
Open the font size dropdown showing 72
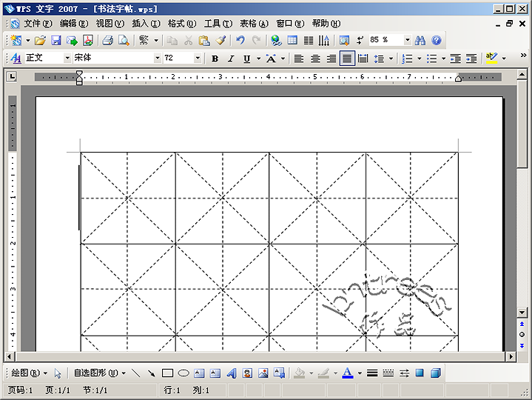point(198,58)
